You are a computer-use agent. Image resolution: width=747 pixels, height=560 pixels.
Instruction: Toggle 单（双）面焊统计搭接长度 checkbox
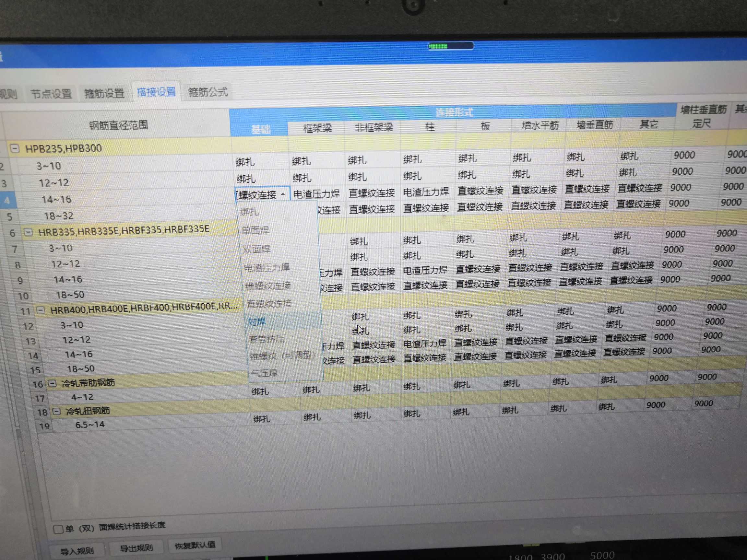click(58, 529)
